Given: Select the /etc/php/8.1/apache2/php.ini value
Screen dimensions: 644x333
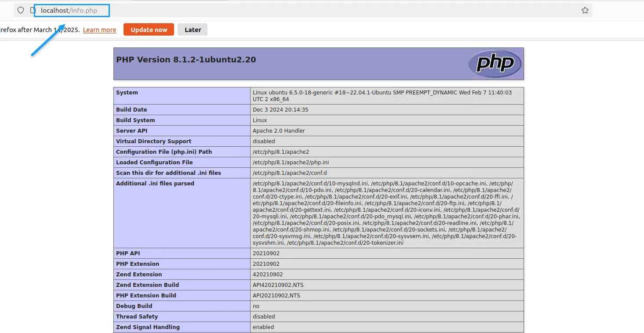Looking at the screenshot, I should (x=291, y=163).
